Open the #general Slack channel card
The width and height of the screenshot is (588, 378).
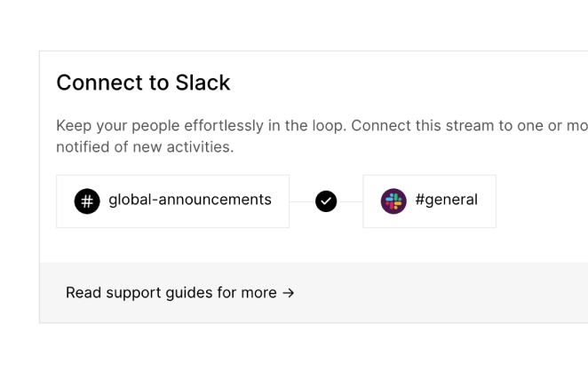coord(429,201)
